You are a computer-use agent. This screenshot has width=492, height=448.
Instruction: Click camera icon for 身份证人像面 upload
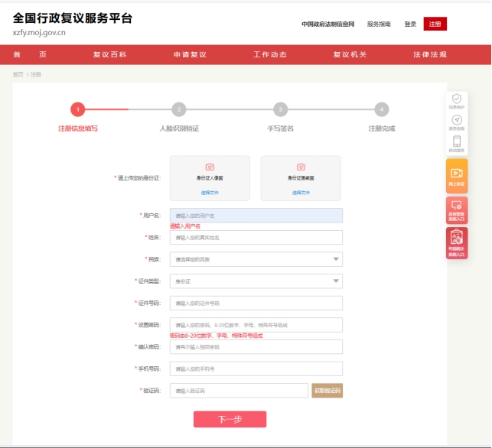pyautogui.click(x=210, y=167)
